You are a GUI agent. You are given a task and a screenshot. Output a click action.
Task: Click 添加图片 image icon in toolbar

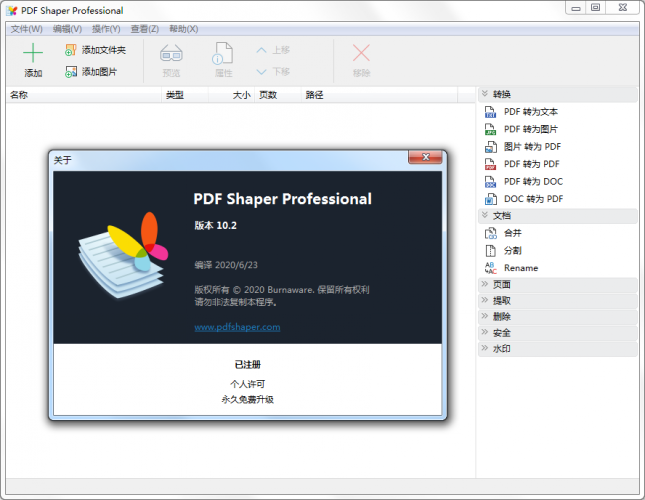[71, 72]
